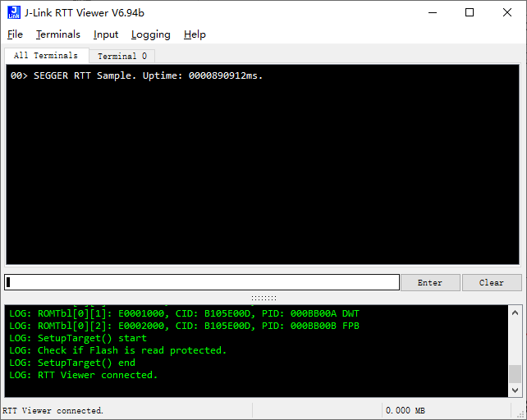
Task: Close the J-Link RTT Viewer window
Action: (x=507, y=13)
